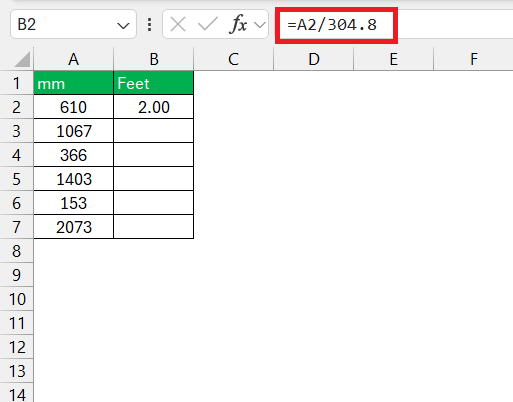Open the Insert Function fx button
The image size is (513, 402).
click(239, 24)
